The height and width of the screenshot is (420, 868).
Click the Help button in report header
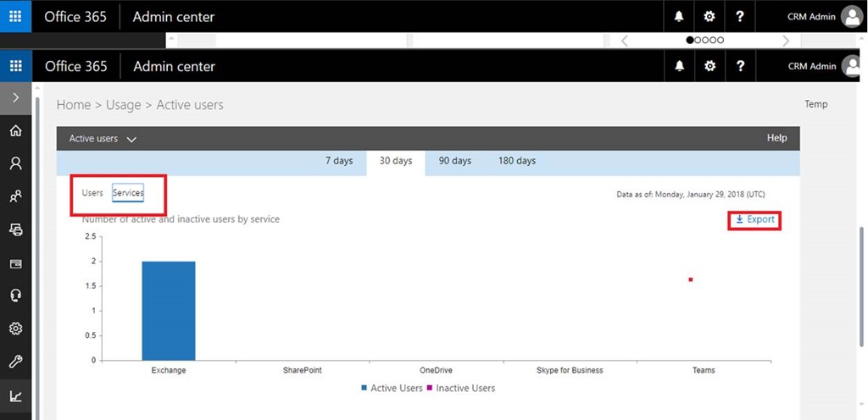point(776,138)
